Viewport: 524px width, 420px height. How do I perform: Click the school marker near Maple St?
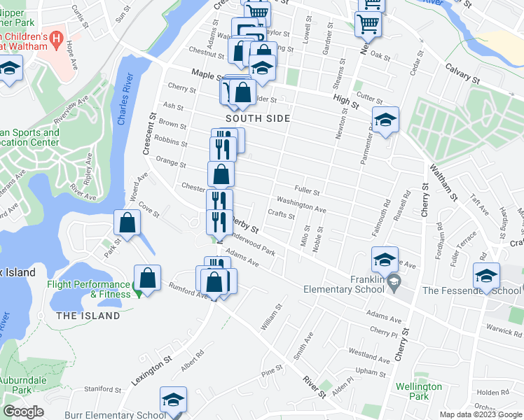click(262, 69)
